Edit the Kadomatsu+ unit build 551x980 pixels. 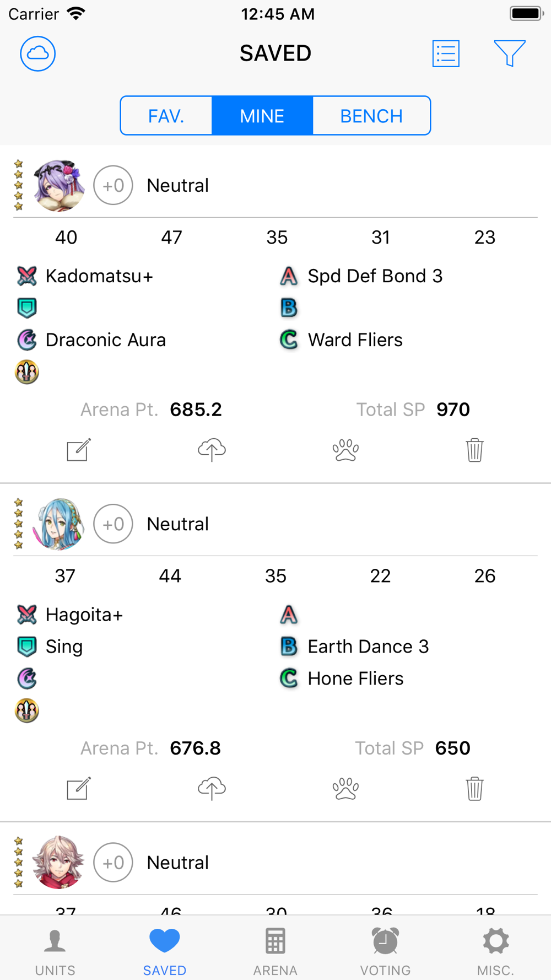click(78, 450)
